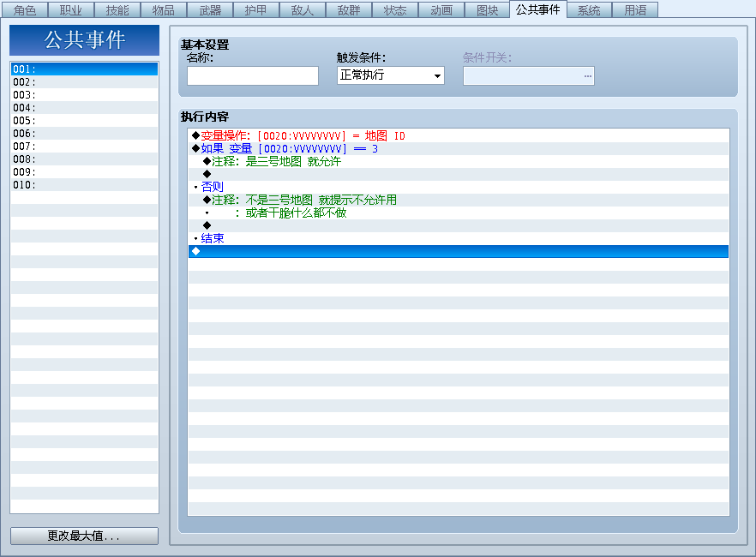Viewport: 756px width, 557px height.
Task: Go to the 系统 tab
Action: [x=589, y=9]
